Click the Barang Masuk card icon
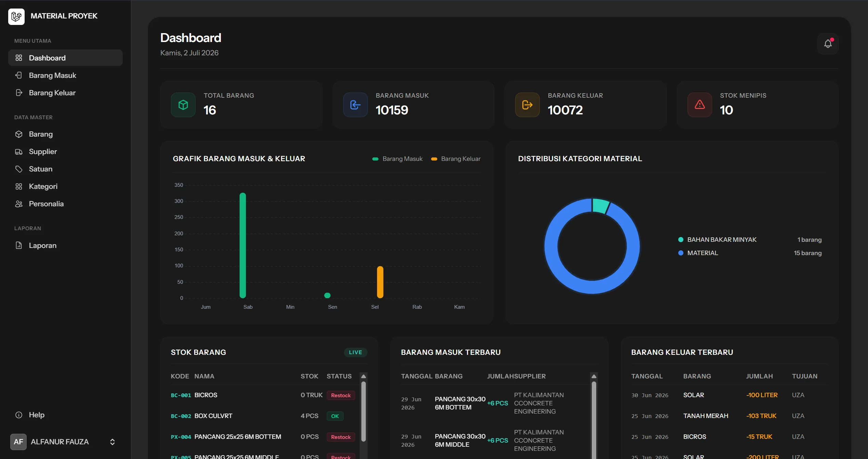Viewport: 868px width, 459px height. pos(356,105)
